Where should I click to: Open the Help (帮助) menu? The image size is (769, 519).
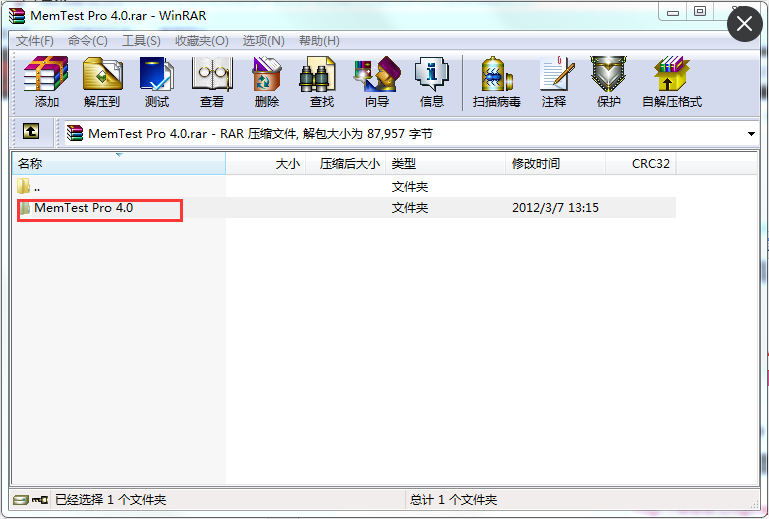(319, 41)
